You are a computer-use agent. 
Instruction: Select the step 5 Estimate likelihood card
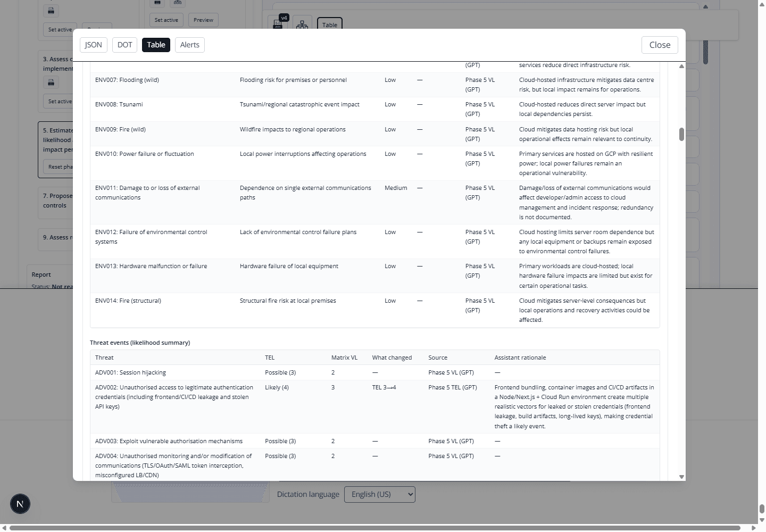click(x=56, y=149)
